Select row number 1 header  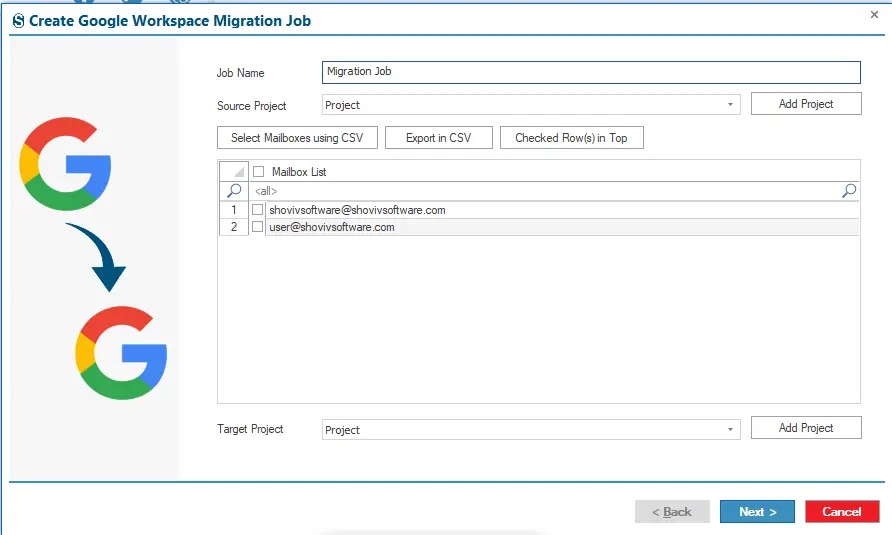pos(234,209)
